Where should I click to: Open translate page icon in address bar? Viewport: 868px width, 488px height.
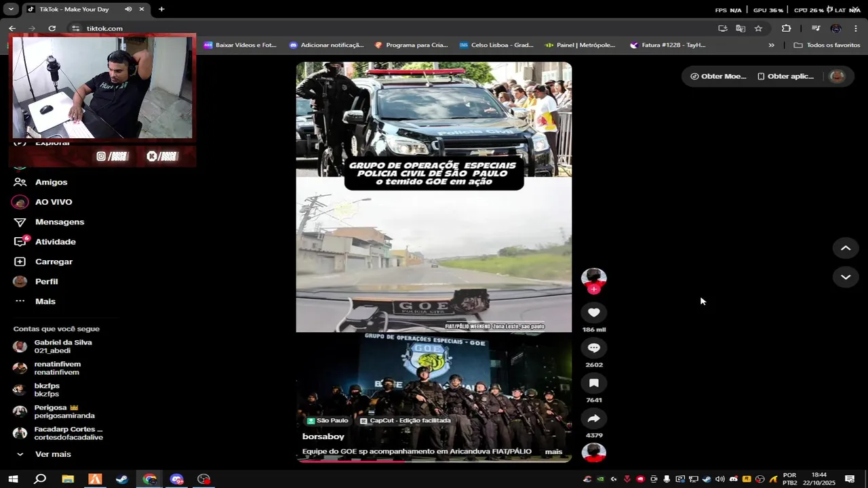tap(741, 28)
